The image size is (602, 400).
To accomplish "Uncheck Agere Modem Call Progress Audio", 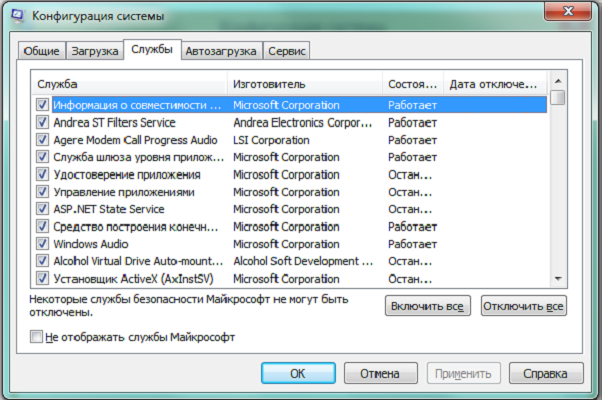I will pyautogui.click(x=42, y=140).
